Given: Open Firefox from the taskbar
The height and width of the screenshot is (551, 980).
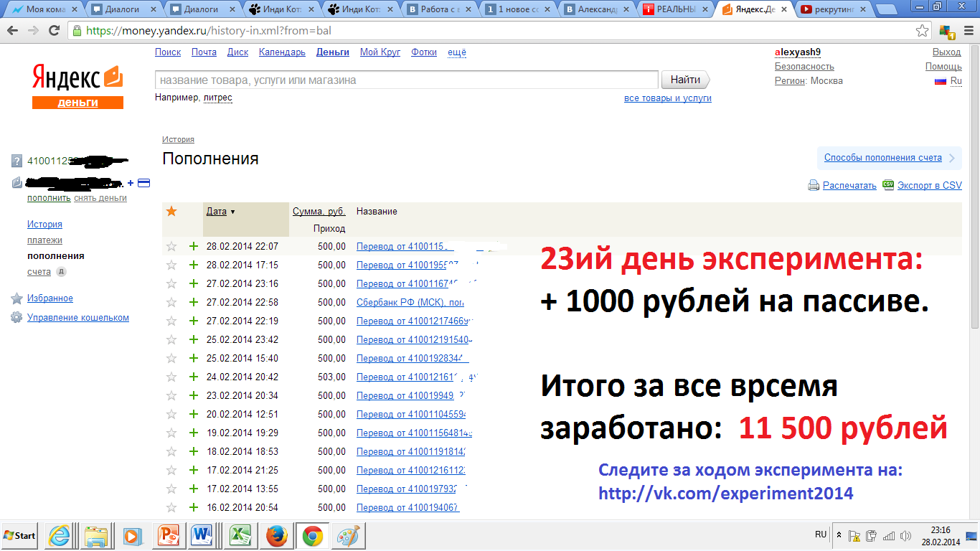Looking at the screenshot, I should tap(277, 535).
